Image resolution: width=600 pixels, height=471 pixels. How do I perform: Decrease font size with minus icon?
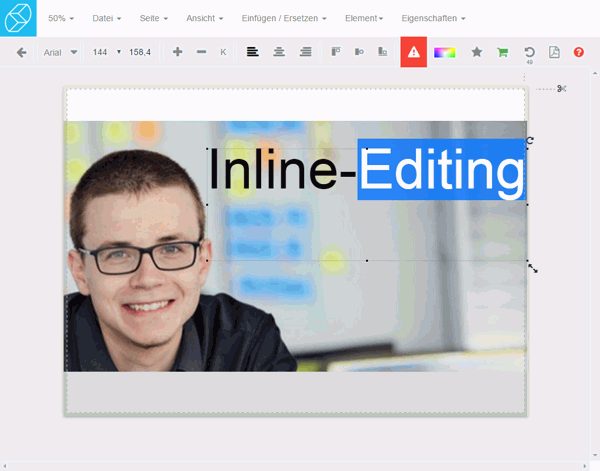201,52
